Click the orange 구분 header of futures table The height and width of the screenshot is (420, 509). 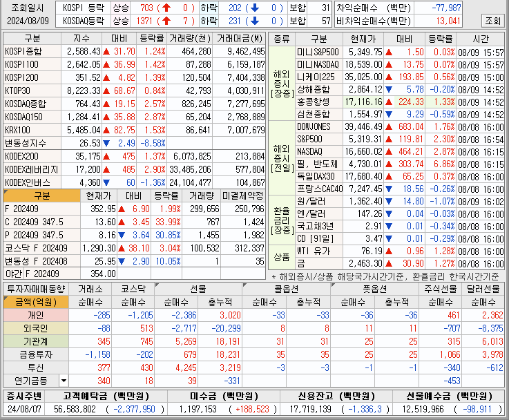click(42, 195)
